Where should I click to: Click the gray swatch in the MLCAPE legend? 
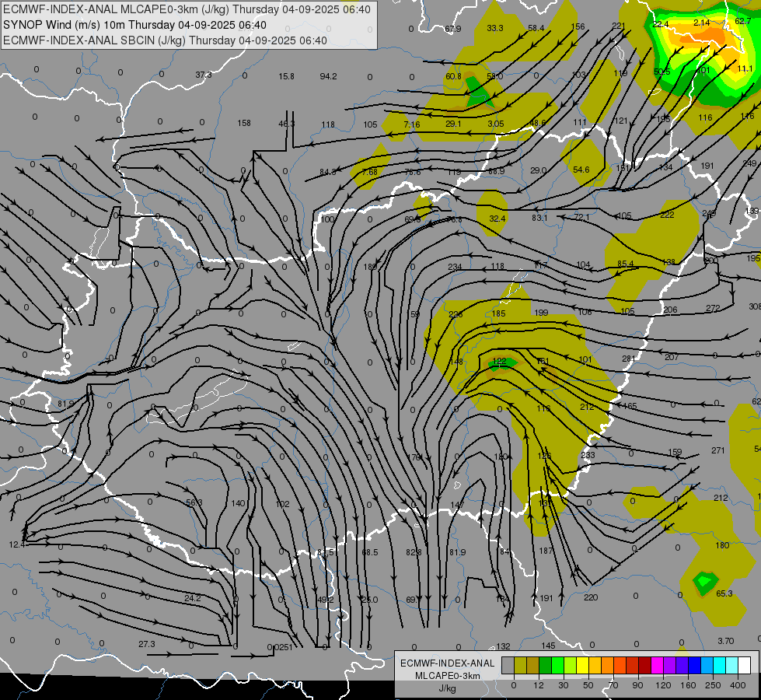tap(508, 666)
